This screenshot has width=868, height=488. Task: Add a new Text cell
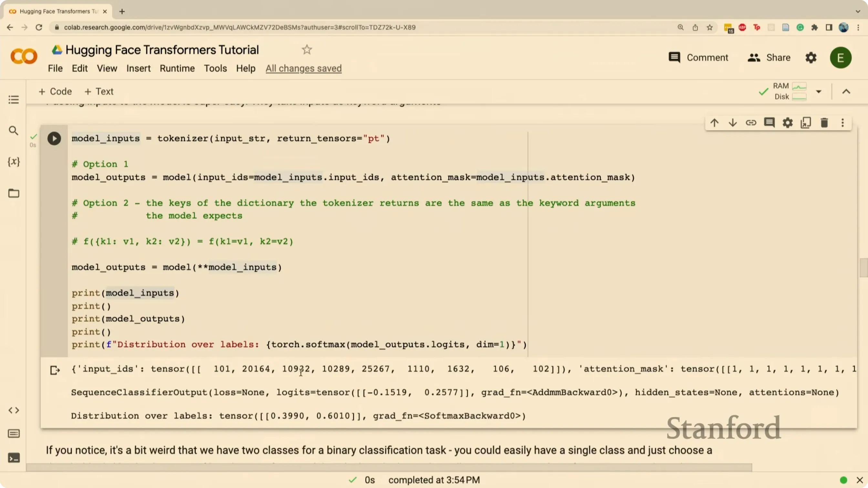coord(99,92)
